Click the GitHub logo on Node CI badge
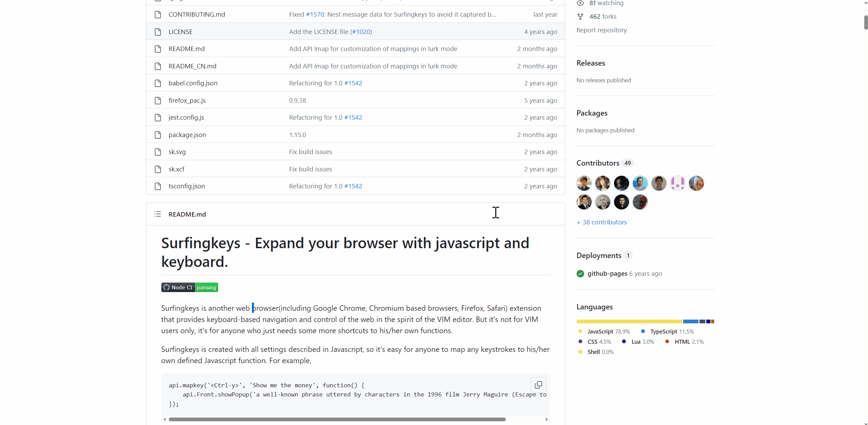Screen dimensions: 868x425 (x=166, y=287)
